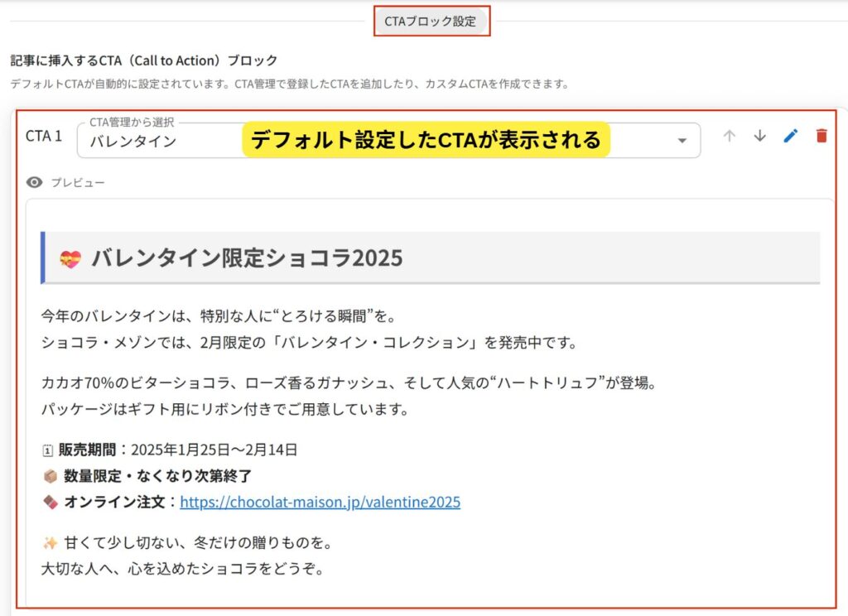848x616 pixels.
Task: Open the chocolat-maison.jp valentine2025 link
Action: [x=320, y=502]
